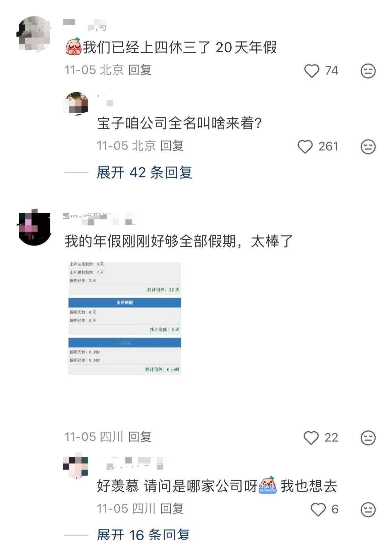Open dark avatar of 年假 commenter
Viewport: 392px width, 540px height.
(34, 228)
